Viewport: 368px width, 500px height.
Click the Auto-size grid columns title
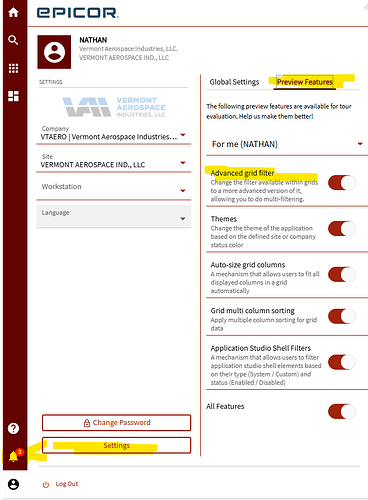coord(248,265)
